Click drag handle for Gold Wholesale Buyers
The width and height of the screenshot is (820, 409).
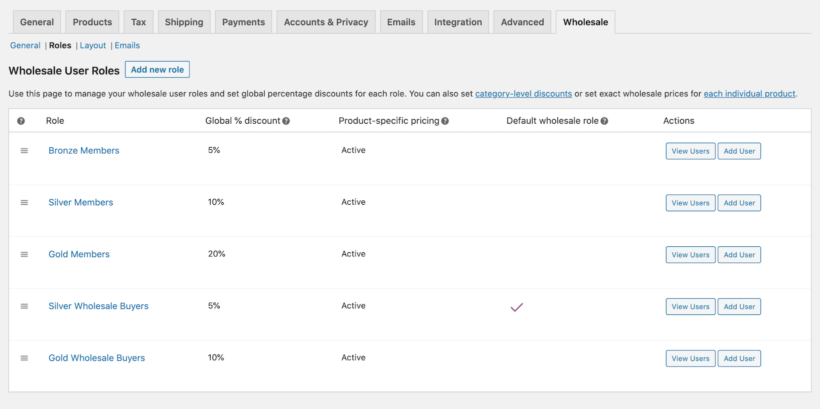[x=24, y=358]
